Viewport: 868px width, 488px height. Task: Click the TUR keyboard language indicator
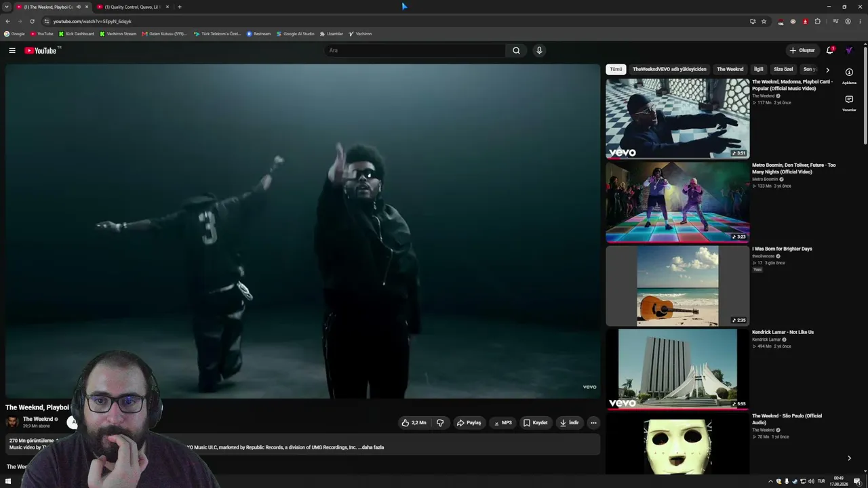tap(821, 481)
